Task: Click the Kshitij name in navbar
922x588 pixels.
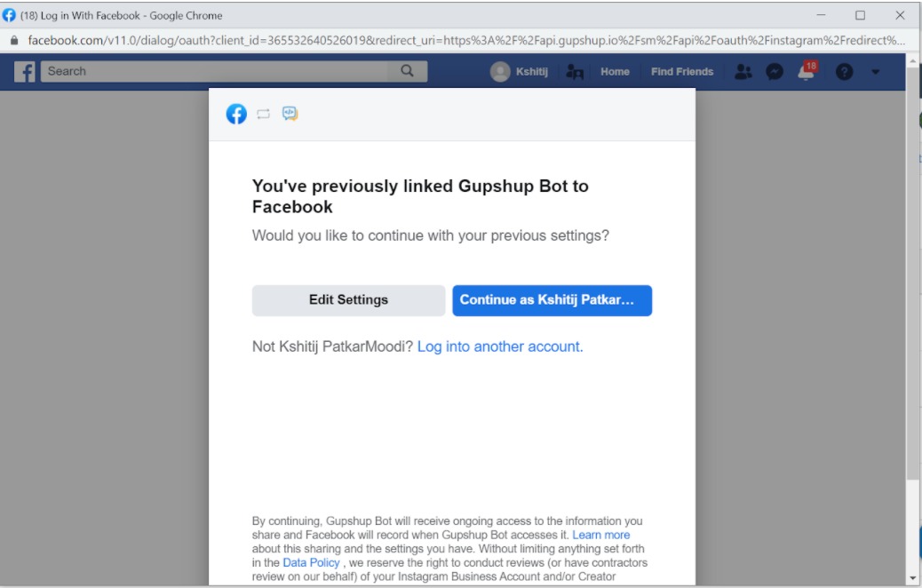Action: pos(531,72)
